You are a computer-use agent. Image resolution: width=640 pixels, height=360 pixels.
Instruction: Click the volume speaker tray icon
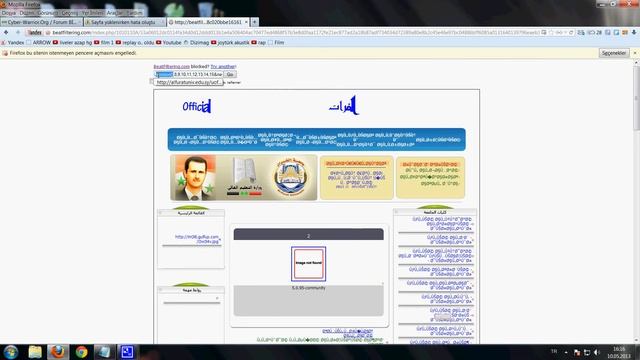(x=597, y=352)
